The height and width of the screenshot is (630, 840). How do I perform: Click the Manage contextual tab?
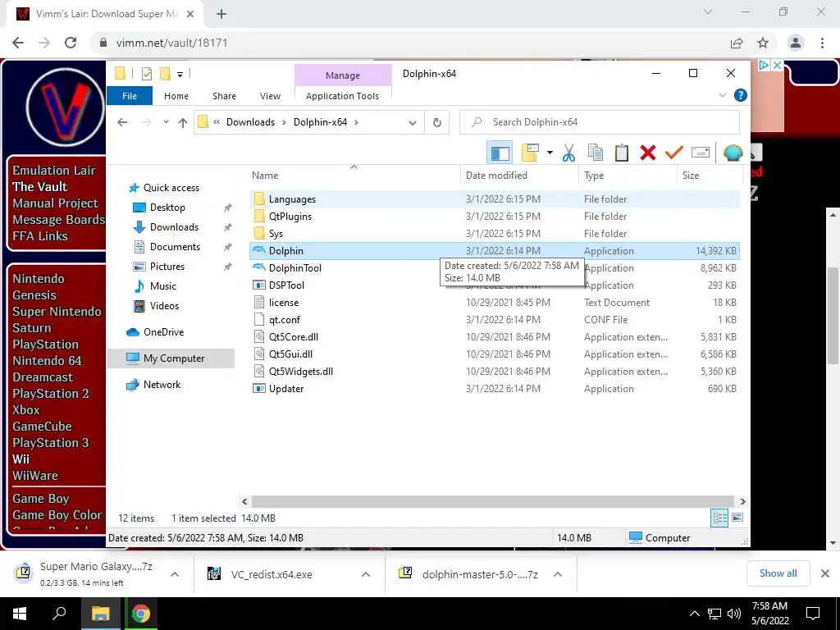(343, 75)
